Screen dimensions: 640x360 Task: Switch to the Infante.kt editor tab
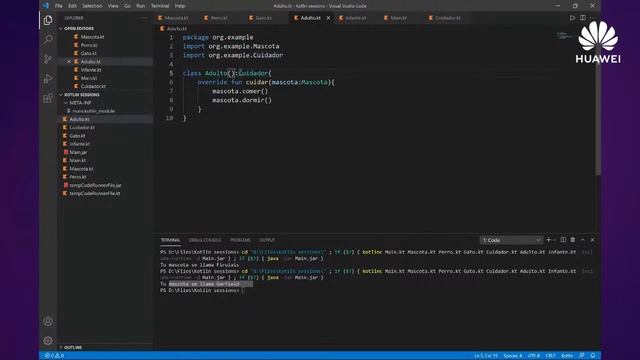(355, 18)
